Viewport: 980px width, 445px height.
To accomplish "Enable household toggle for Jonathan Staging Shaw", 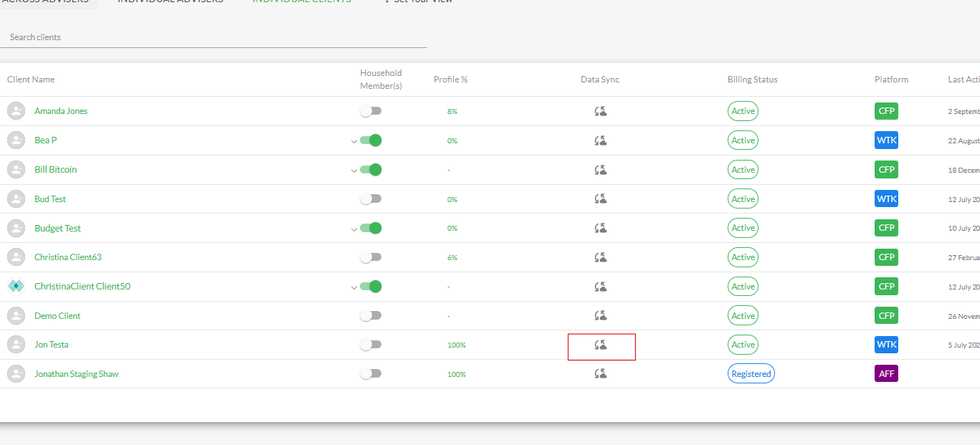I will click(x=371, y=373).
